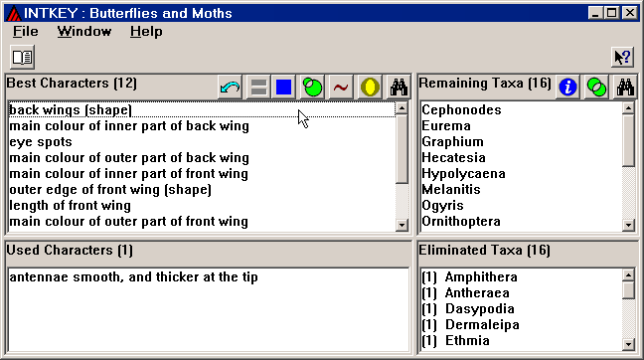Open the introduction book icon
Viewport: 644px width, 360px height.
click(x=22, y=57)
